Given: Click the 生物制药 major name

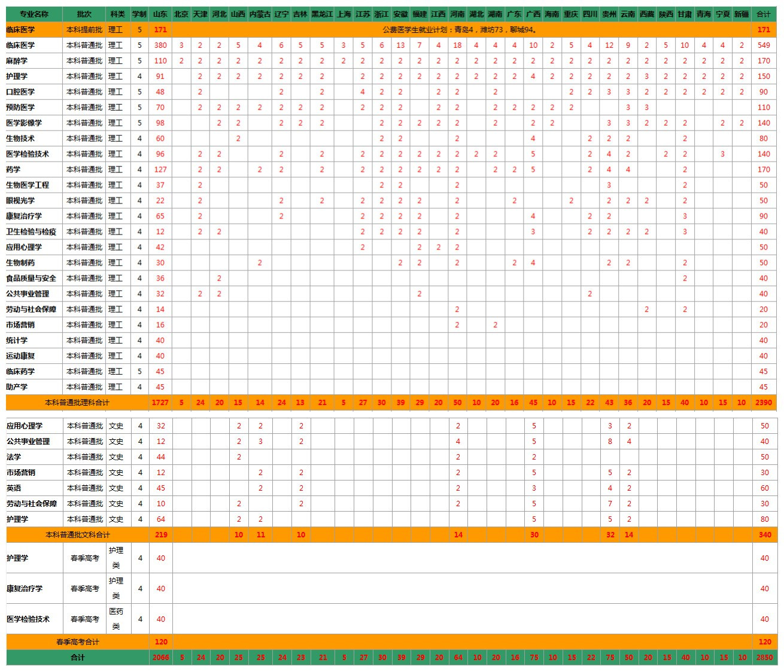Looking at the screenshot, I should pos(20,263).
